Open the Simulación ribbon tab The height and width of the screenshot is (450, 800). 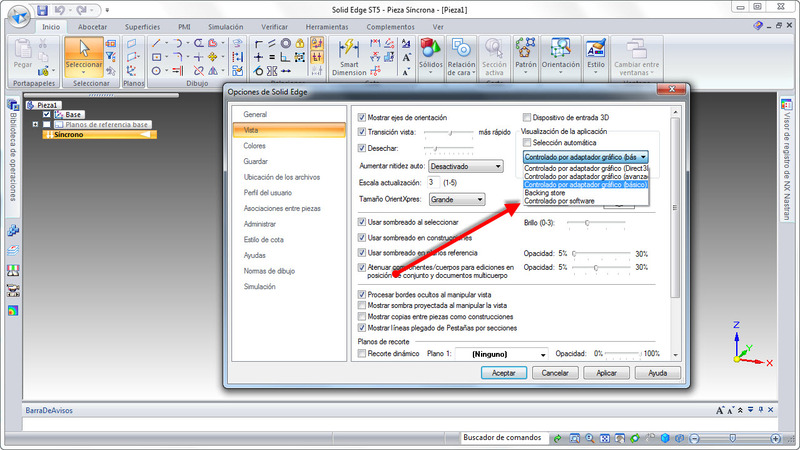click(x=226, y=27)
